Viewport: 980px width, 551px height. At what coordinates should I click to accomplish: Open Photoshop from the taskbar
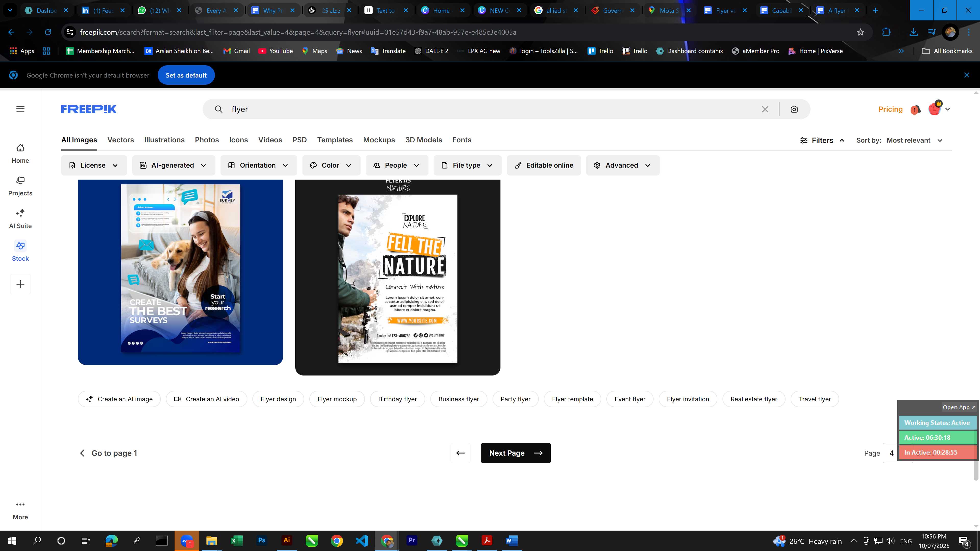click(x=262, y=540)
